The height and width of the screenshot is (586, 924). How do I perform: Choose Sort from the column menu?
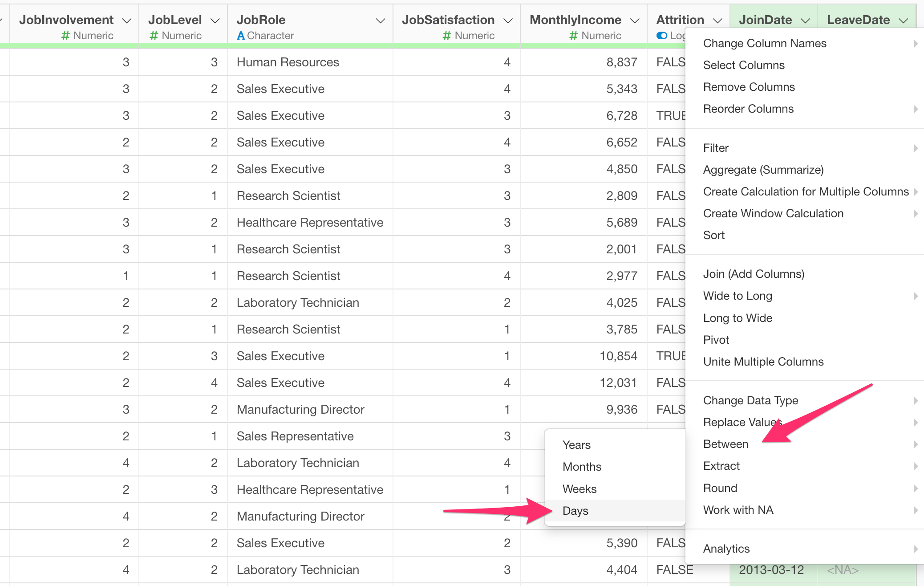click(x=805, y=235)
